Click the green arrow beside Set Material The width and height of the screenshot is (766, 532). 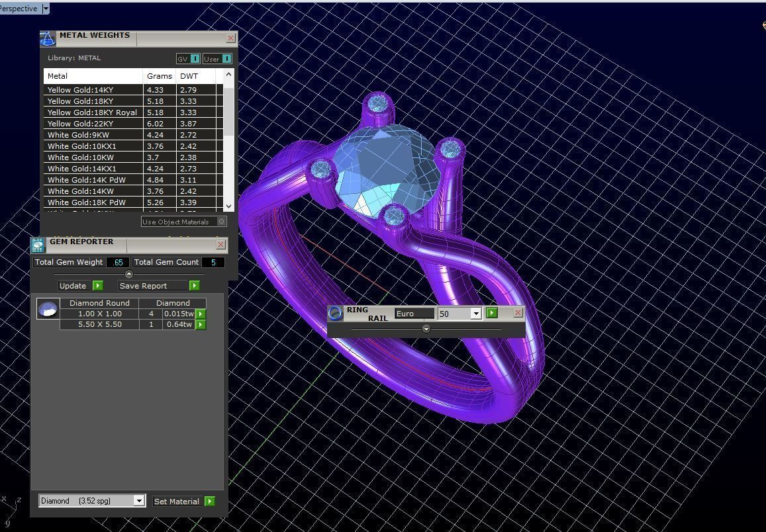coord(210,502)
